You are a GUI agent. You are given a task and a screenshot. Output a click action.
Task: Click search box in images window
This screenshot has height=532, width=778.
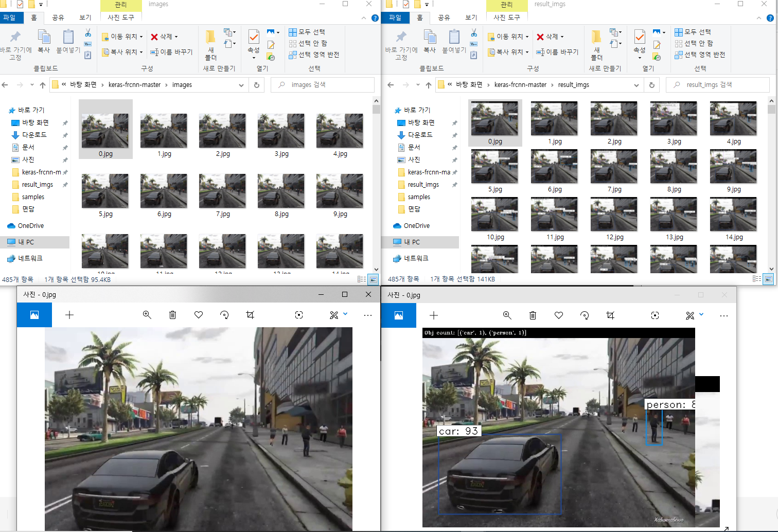click(x=323, y=85)
